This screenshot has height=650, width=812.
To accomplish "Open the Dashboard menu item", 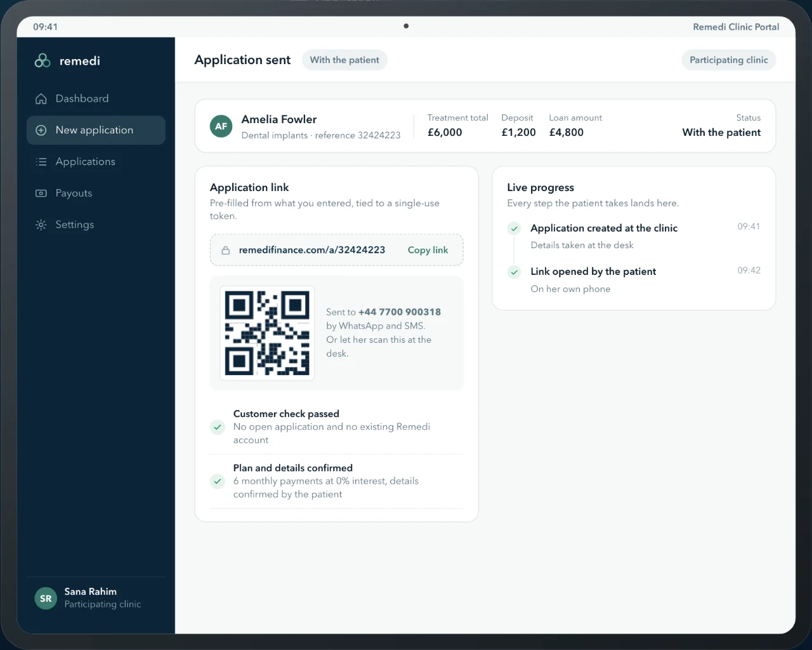I will click(x=96, y=98).
